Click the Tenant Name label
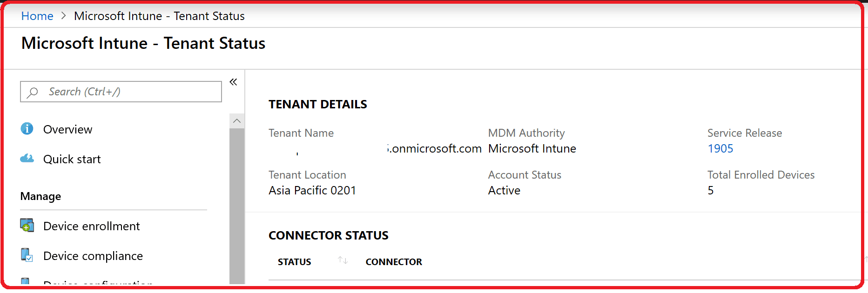Screen dimensions: 868x293 point(301,133)
